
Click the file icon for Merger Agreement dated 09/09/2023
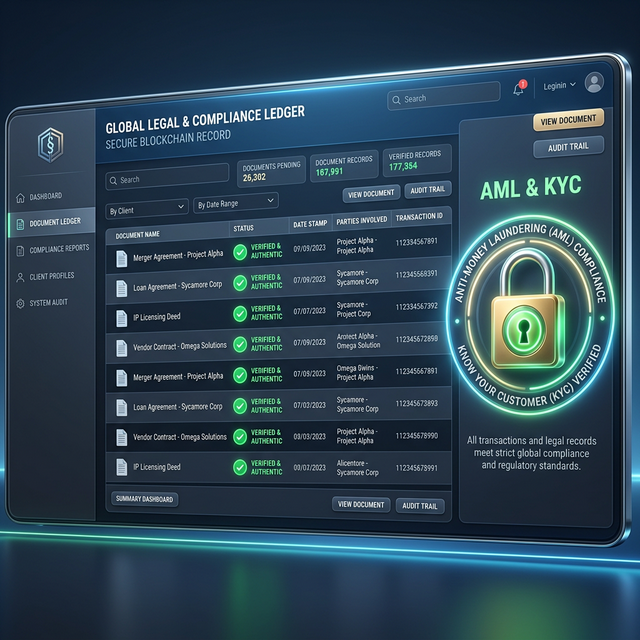tap(121, 259)
